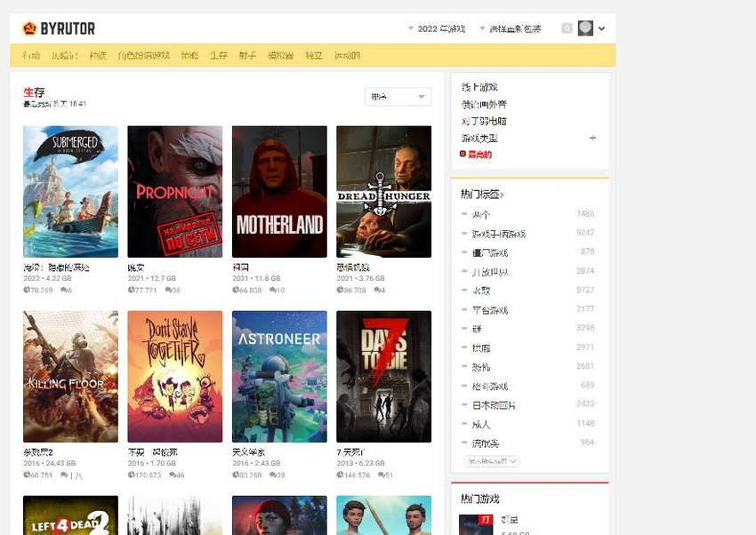
Task: Open the 平台游戏 tag link
Action: 490,310
